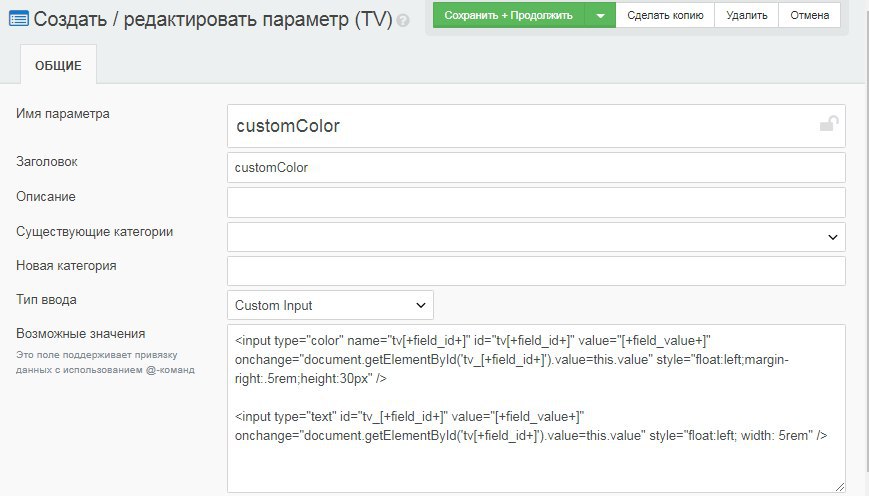Focus the Имя параметра field containing customColor
This screenshot has height=496, width=869.
pyautogui.click(x=520, y=126)
